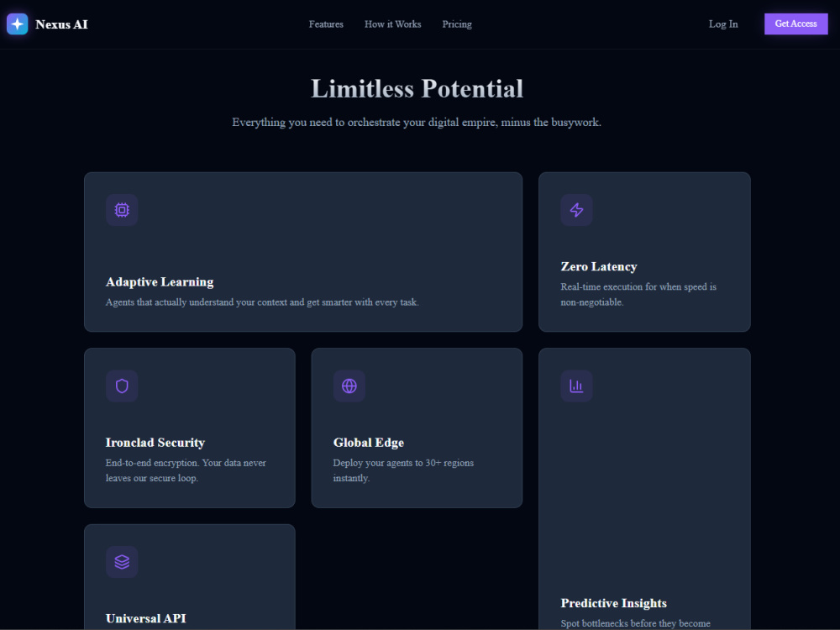This screenshot has height=630, width=840.
Task: Click the Limitless Potential page heading
Action: pyautogui.click(x=417, y=88)
